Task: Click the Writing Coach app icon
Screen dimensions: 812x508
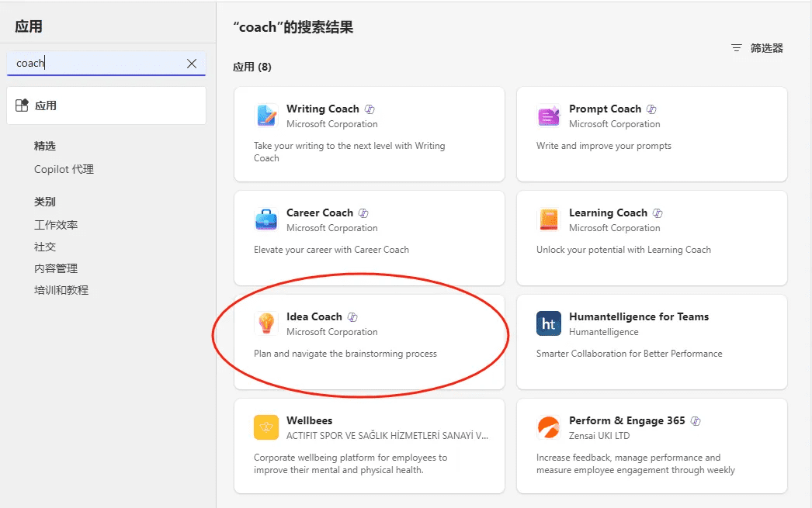Action: coord(266,116)
